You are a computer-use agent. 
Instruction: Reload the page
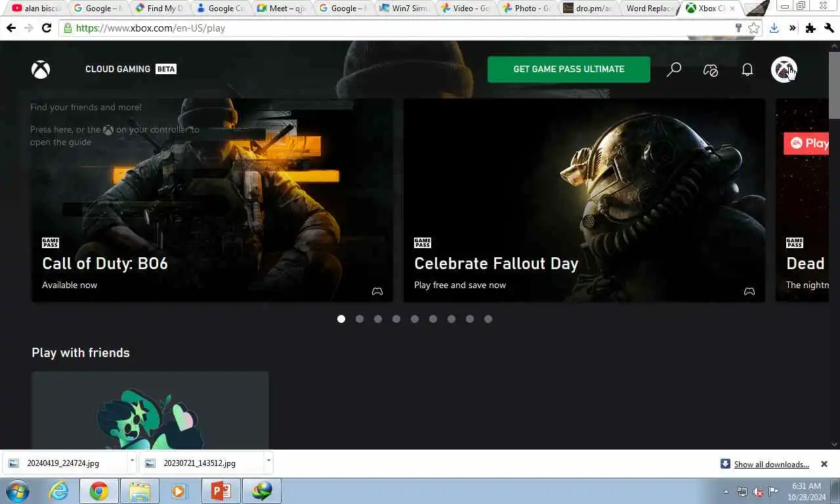tap(47, 28)
